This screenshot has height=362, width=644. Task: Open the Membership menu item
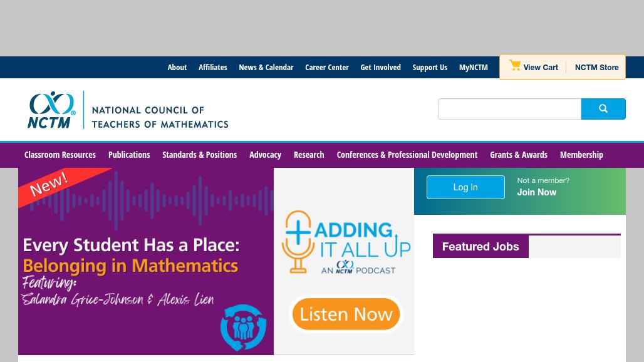click(581, 155)
